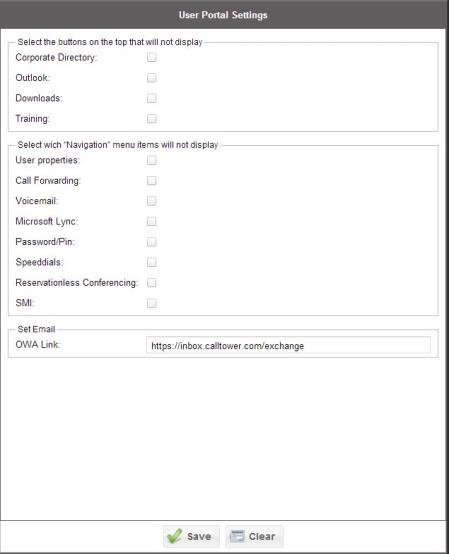The height and width of the screenshot is (554, 449).
Task: Check the Password/Pin checkbox
Action: tap(152, 242)
